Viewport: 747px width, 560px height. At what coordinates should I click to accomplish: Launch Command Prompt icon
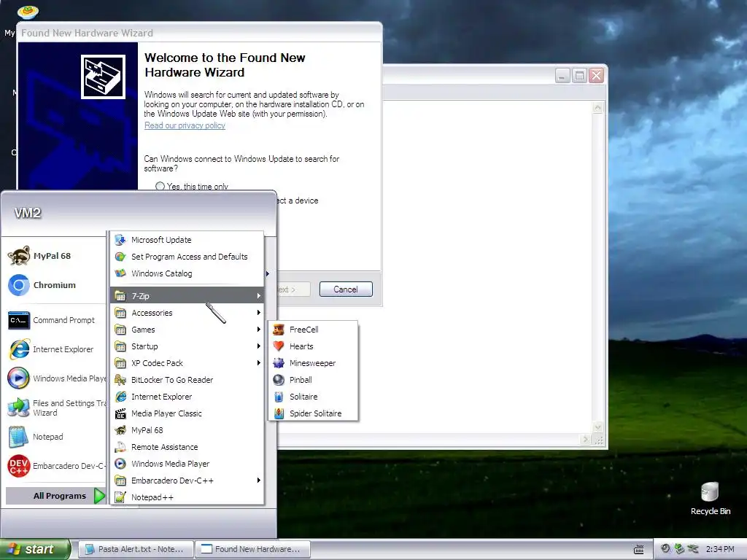coord(18,320)
